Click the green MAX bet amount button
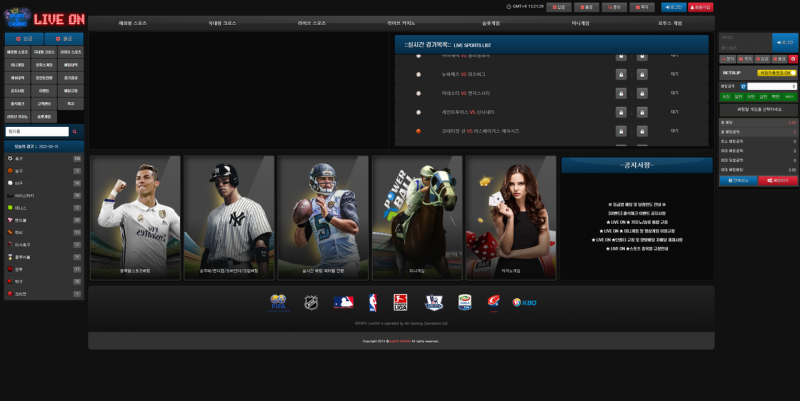 tap(789, 97)
